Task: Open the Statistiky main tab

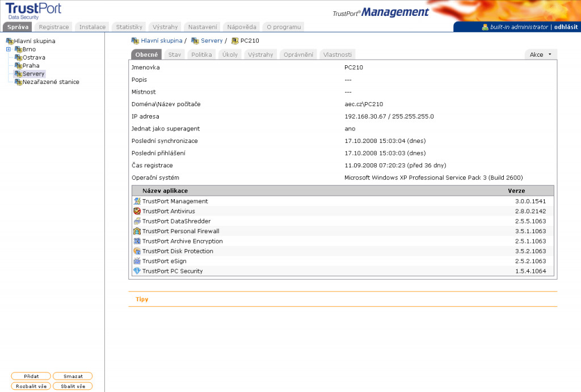Action: pyautogui.click(x=129, y=27)
